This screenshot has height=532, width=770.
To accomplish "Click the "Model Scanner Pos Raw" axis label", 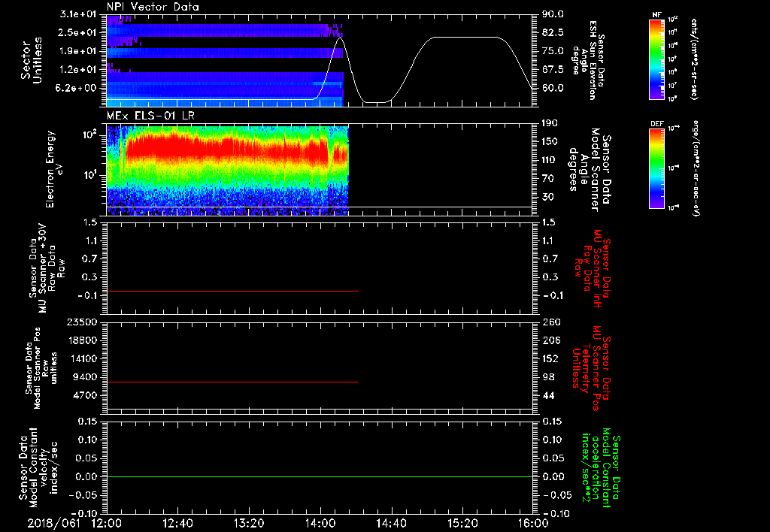I will coord(41,368).
